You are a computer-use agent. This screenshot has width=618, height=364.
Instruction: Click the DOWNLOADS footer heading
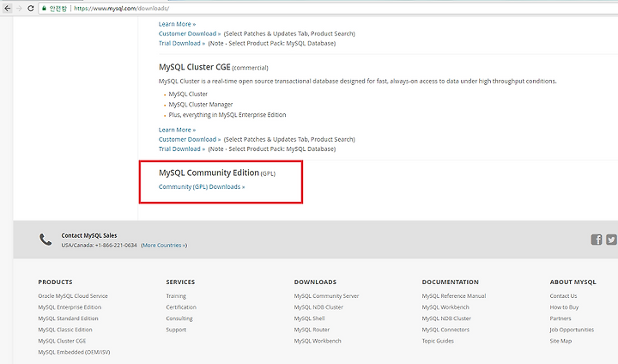click(x=315, y=282)
